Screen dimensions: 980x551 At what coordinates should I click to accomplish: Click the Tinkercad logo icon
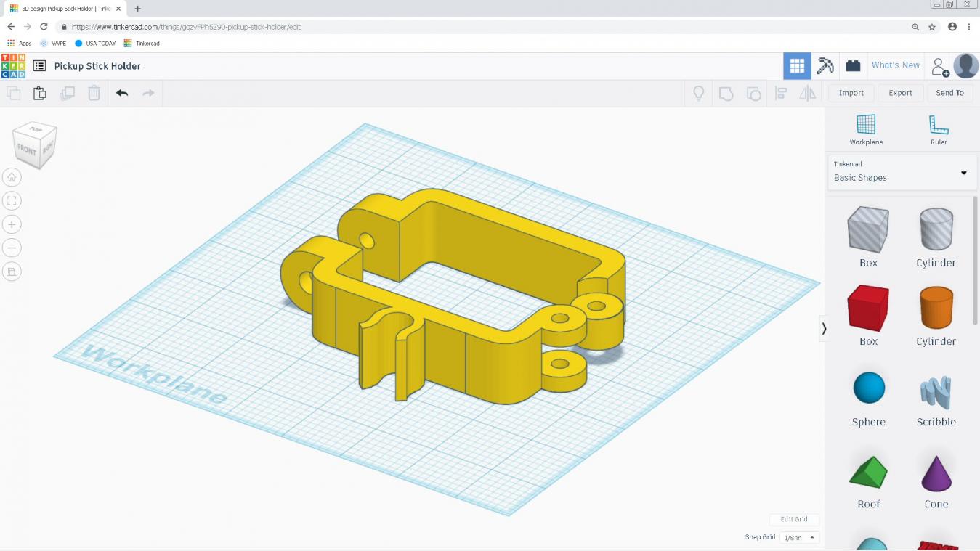point(13,66)
